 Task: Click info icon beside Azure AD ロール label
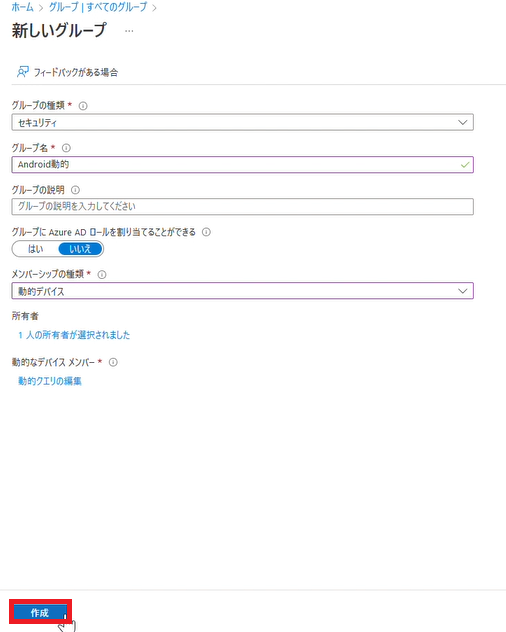[206, 232]
